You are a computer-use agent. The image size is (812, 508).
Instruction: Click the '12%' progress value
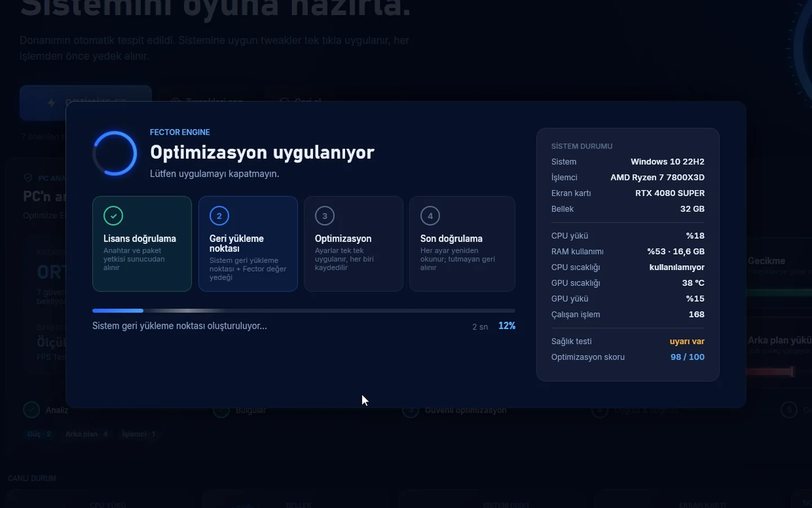507,326
